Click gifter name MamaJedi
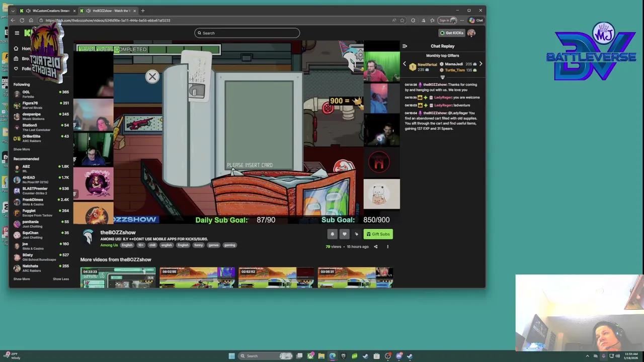644x362 pixels. 454,64
